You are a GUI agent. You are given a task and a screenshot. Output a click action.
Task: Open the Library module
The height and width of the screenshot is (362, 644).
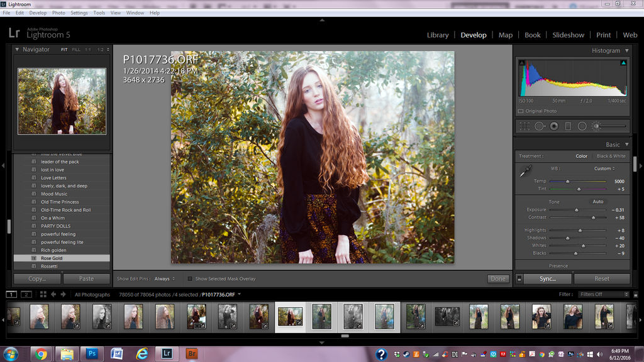pos(438,35)
